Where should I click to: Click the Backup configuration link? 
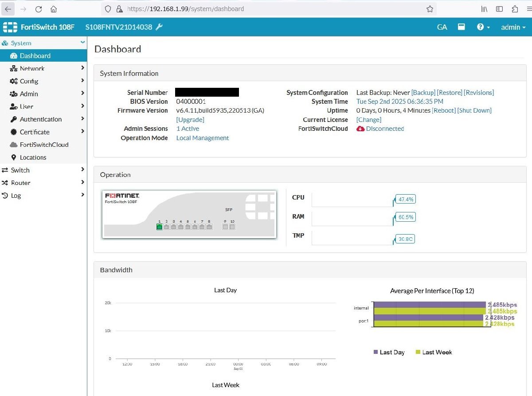click(x=423, y=93)
